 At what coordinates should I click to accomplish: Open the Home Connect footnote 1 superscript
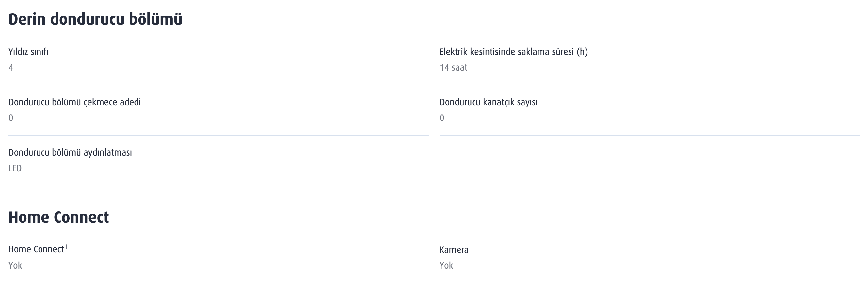66,247
